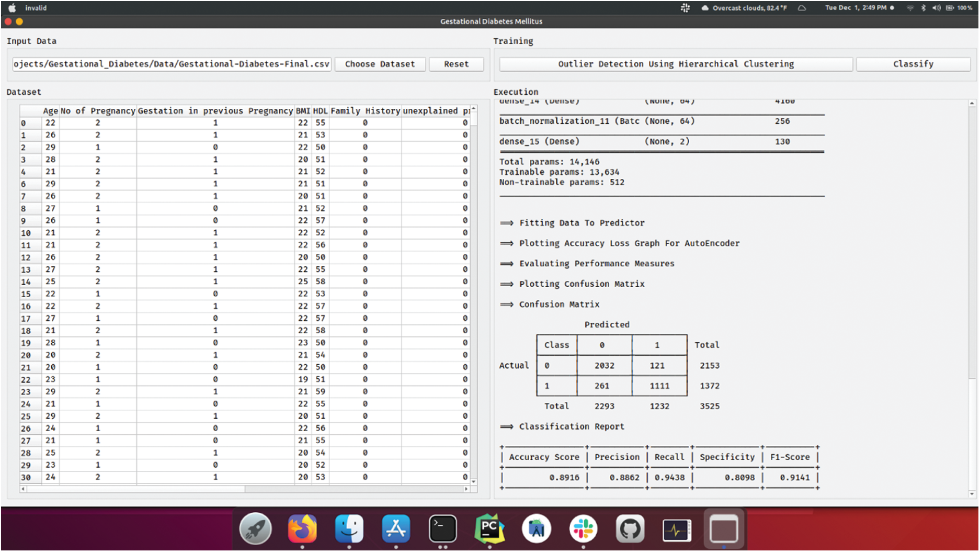Open Android Studio from the dock
Image resolution: width=980 pixels, height=552 pixels.
[x=535, y=529]
